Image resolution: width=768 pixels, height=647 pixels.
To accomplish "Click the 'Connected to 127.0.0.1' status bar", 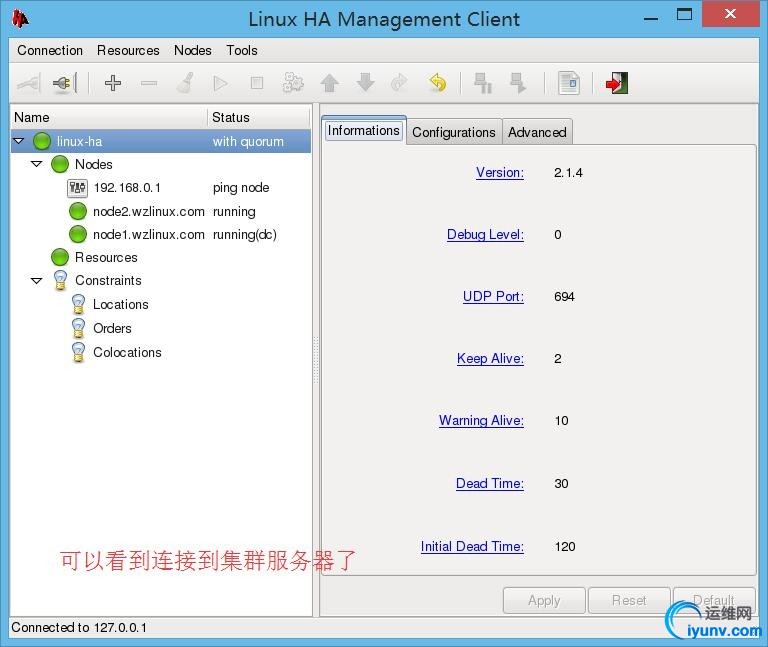I will pyautogui.click(x=79, y=628).
